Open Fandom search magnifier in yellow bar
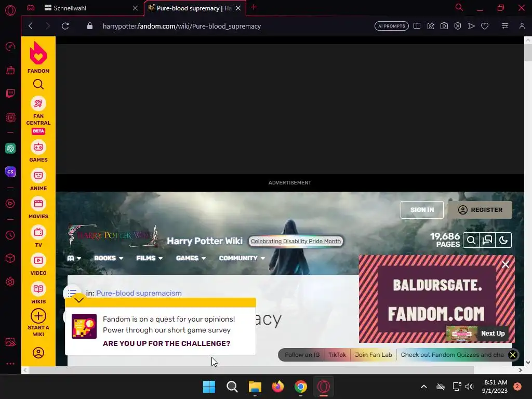The width and height of the screenshot is (532, 399). tap(38, 84)
